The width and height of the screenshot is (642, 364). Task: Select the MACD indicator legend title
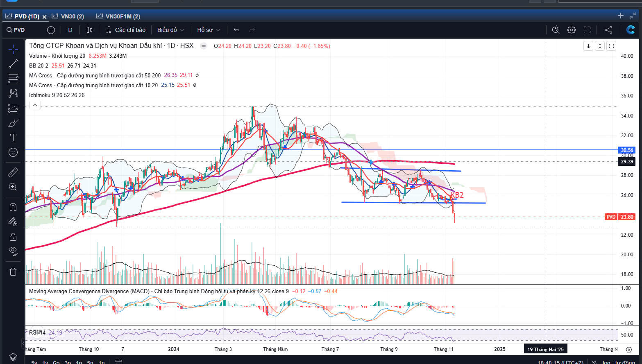pos(159,291)
